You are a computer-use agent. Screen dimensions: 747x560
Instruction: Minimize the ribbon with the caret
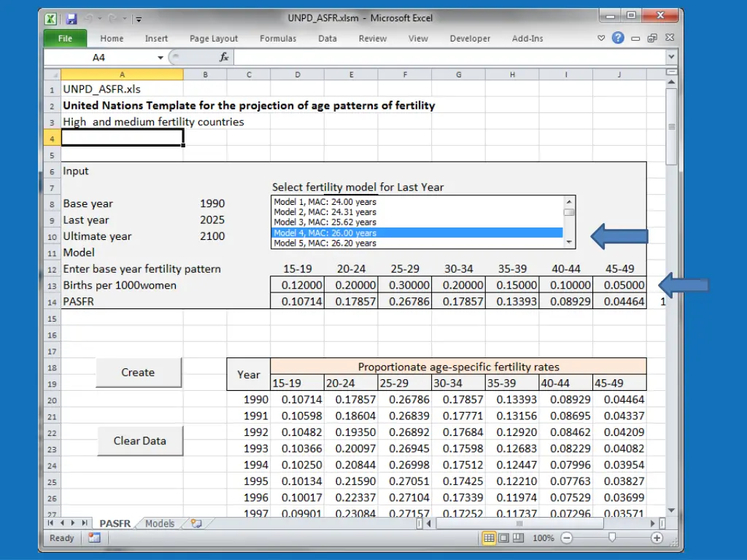coord(602,39)
